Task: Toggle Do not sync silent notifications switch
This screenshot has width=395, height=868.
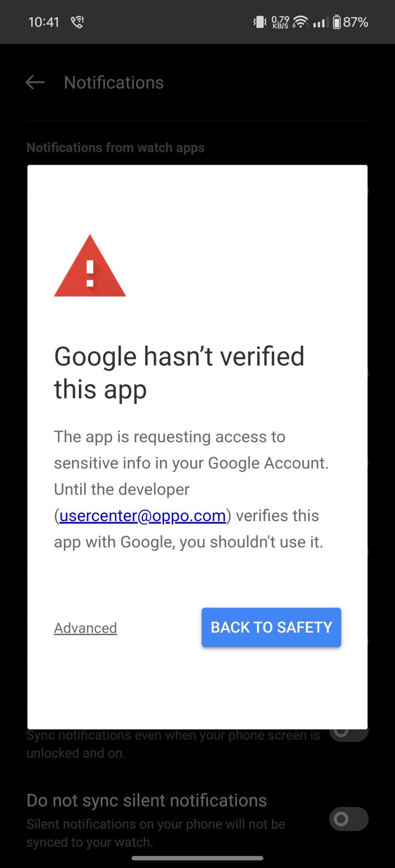Action: (x=348, y=819)
